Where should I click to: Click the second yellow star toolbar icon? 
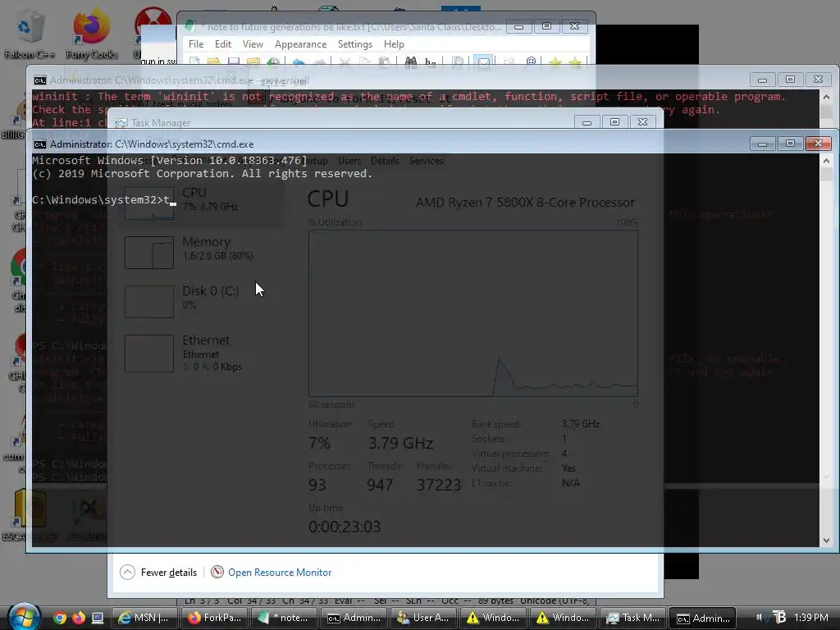coord(575,62)
